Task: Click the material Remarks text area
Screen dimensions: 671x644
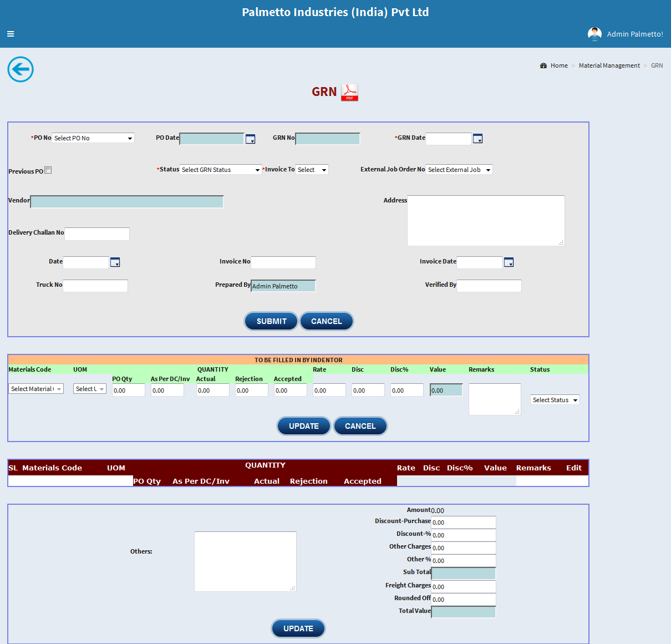Action: tap(495, 399)
